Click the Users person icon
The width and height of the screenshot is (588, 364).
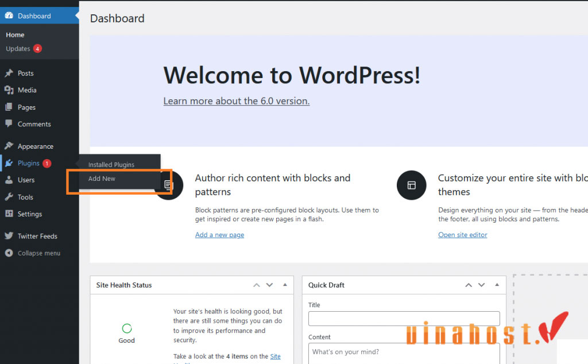(x=9, y=180)
